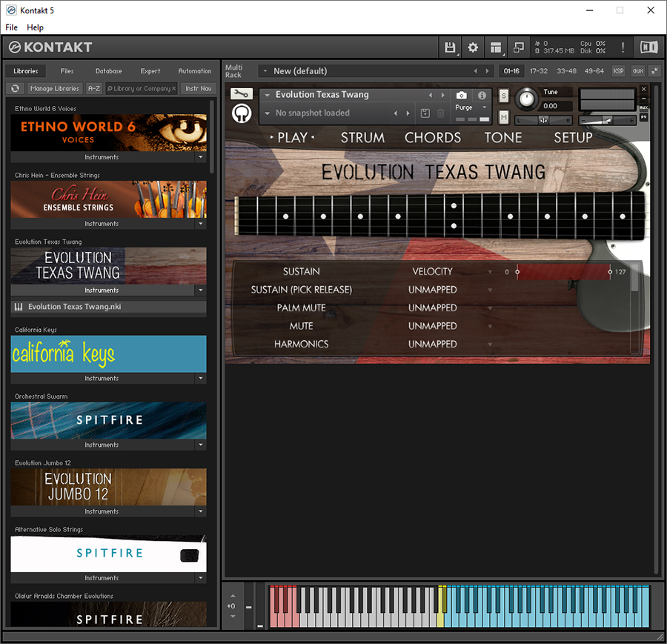Screen dimensions: 667x644
Task: Show rack page 49-64
Action: click(594, 71)
